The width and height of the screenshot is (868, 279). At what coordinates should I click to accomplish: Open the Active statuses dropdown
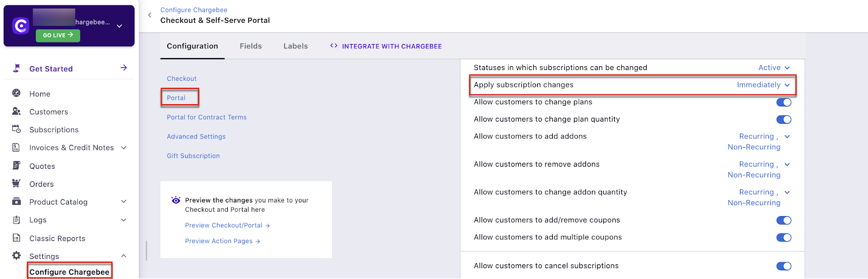pyautogui.click(x=774, y=68)
